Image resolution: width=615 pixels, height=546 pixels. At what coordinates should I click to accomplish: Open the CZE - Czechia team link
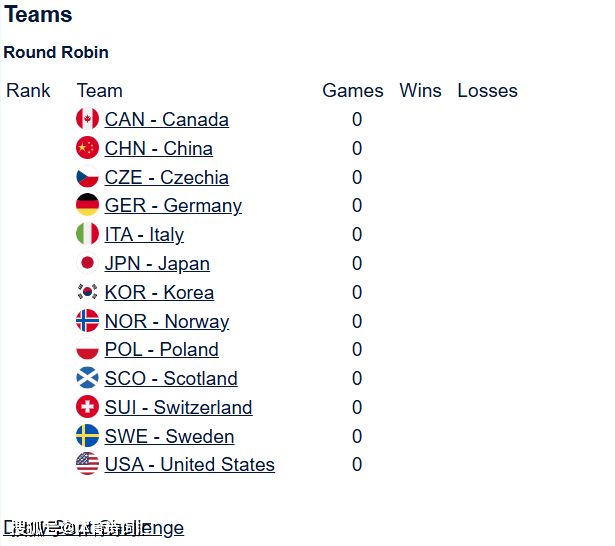[166, 177]
